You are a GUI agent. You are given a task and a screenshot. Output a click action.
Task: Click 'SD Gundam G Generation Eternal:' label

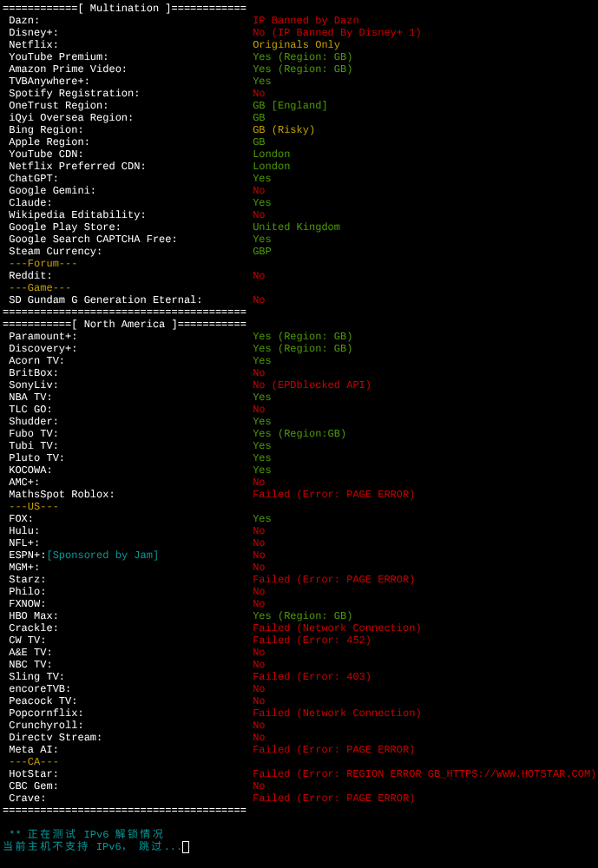(x=105, y=300)
